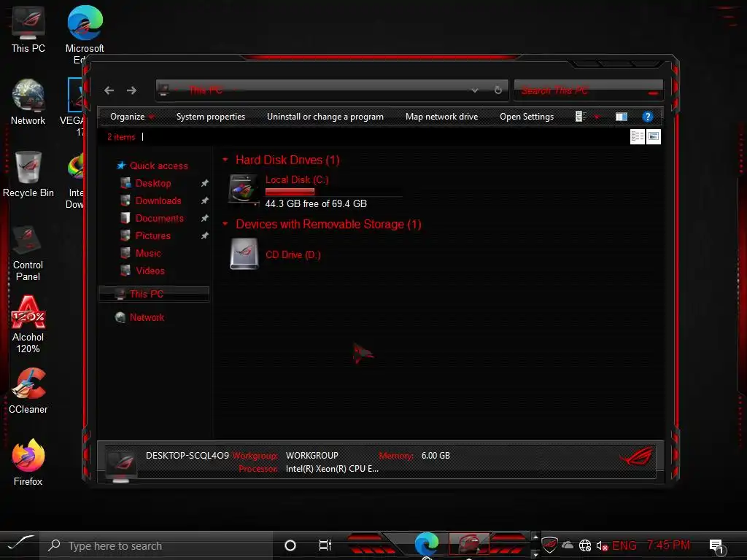Open Documents in Quick access
This screenshot has height=560, width=747.
[160, 219]
